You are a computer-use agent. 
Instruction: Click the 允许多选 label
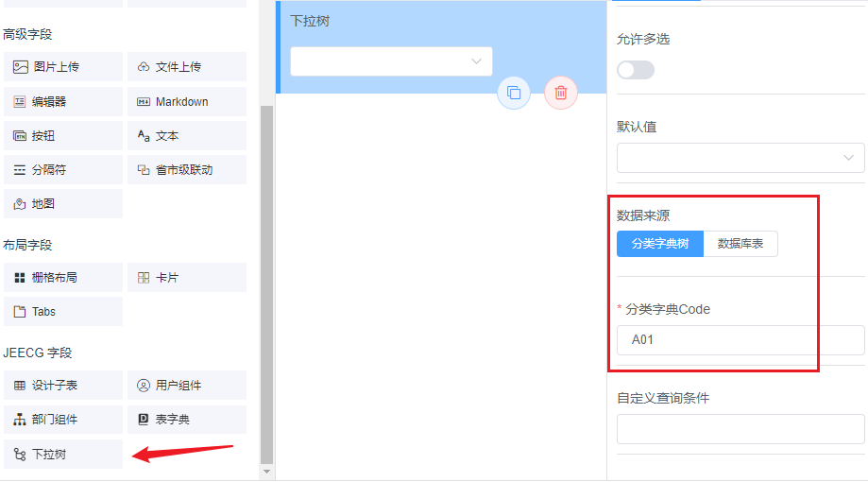[643, 39]
